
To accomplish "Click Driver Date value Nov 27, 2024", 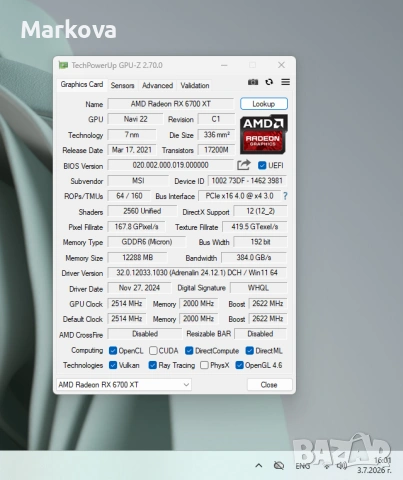I will [x=139, y=288].
